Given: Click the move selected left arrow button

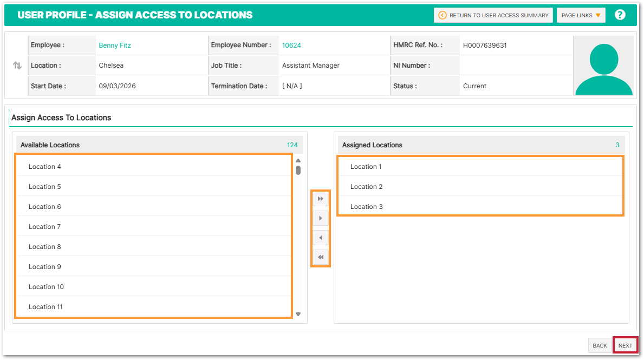Looking at the screenshot, I should pos(321,238).
